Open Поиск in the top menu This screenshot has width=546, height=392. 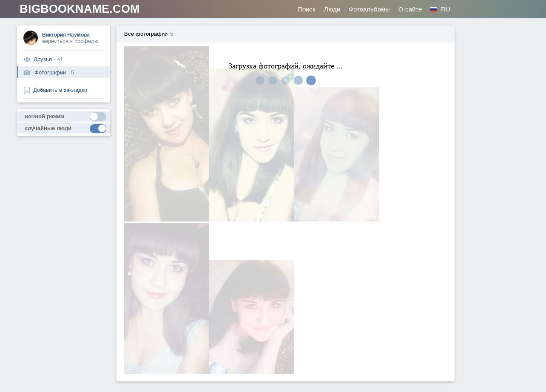pyautogui.click(x=306, y=9)
